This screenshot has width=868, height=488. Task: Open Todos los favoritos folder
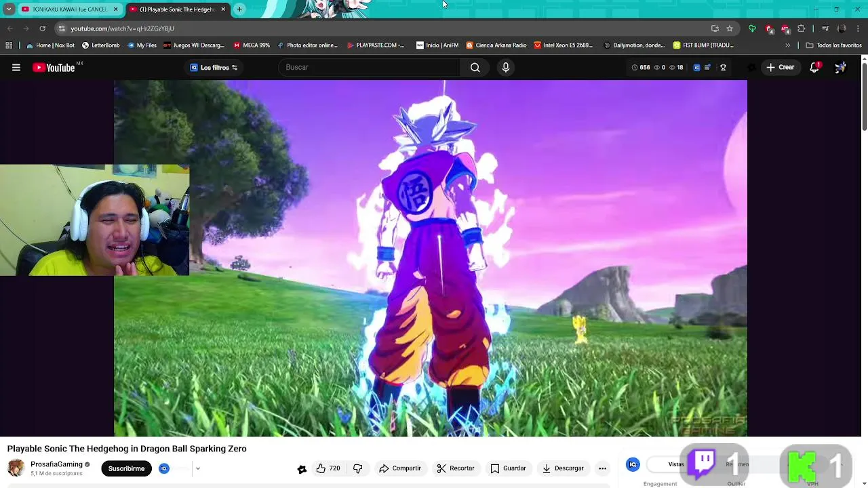[833, 45]
